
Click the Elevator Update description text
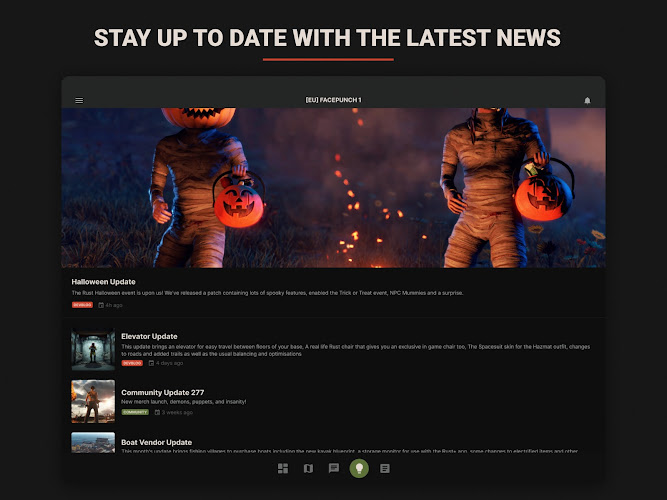point(356,350)
